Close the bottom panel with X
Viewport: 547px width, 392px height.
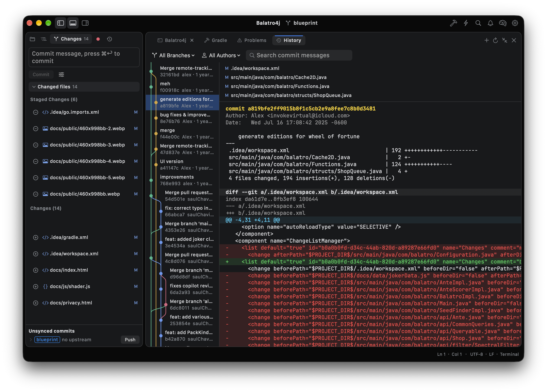pyautogui.click(x=514, y=40)
